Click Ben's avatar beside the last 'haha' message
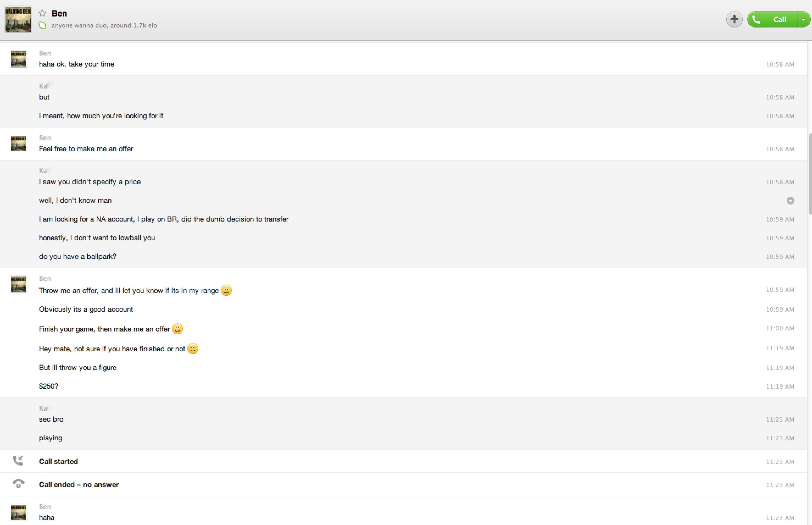Screen dimensions: 812x525 (18, 512)
